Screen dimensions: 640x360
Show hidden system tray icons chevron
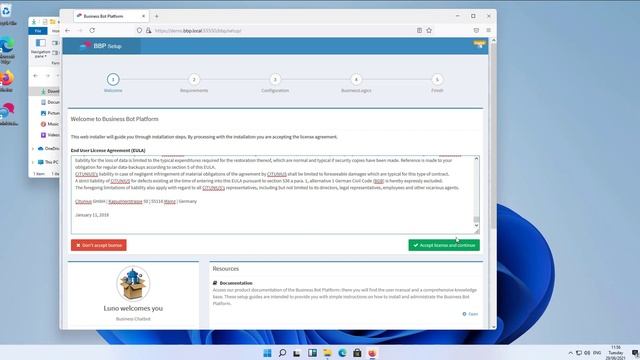pos(570,353)
